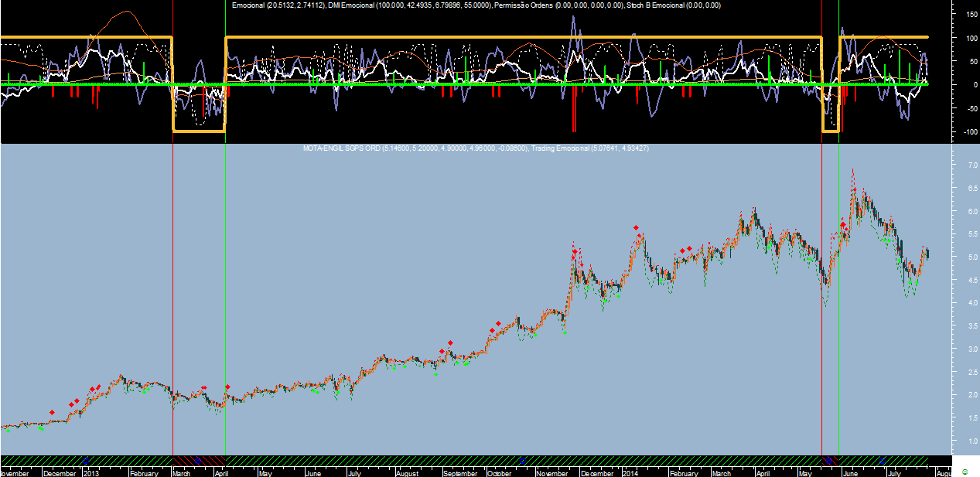The height and width of the screenshot is (477, 980).
Task: Select the rightmost red diamond signal on price chart
Action: pyautogui.click(x=843, y=225)
